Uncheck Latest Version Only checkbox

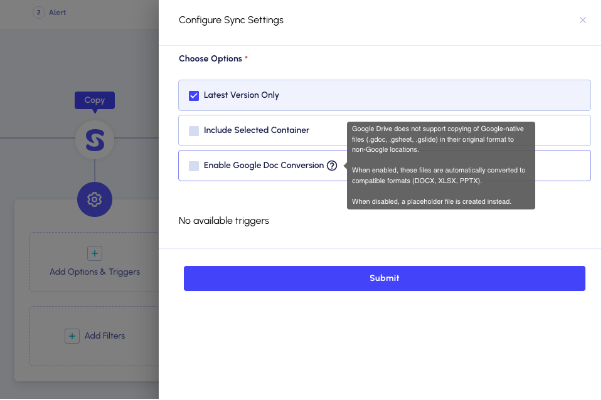[x=194, y=95]
